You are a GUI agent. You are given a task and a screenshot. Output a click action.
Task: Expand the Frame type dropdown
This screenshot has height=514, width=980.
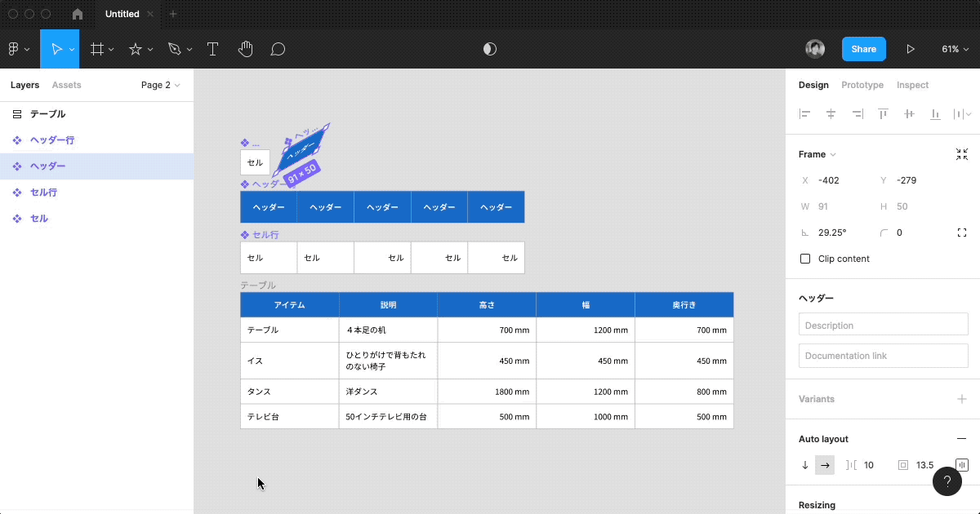point(817,154)
